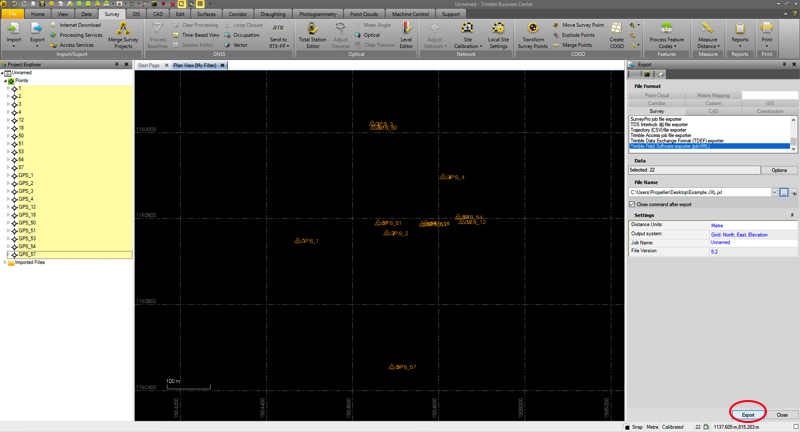This screenshot has width=800, height=432.
Task: Select the CAD file format tab
Action: [x=713, y=111]
